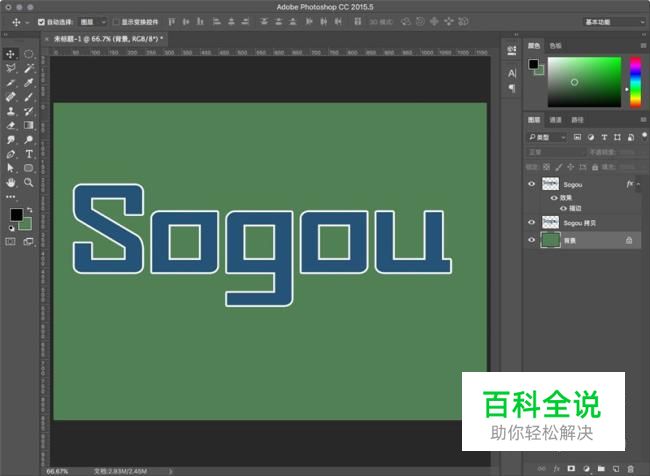Screen dimensions: 650x476
Task: Open the layer filter type dropdown
Action: (547, 137)
